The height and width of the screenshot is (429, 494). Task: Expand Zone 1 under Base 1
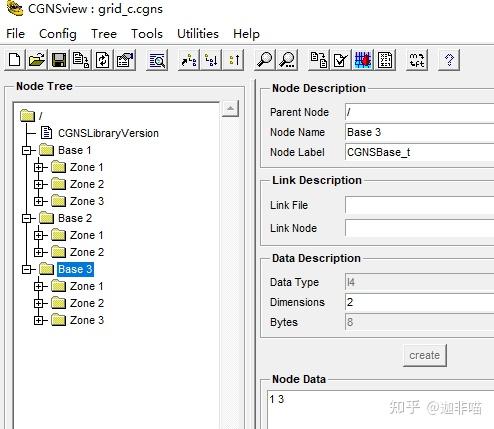tap(39, 167)
